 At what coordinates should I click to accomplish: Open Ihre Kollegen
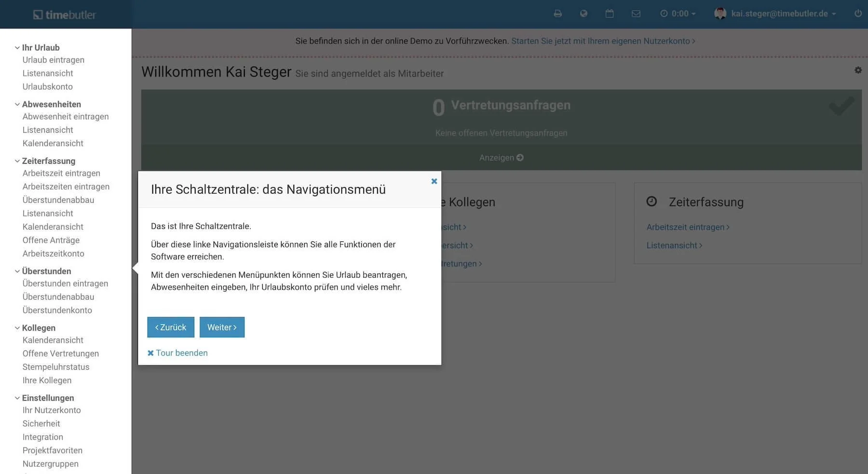[x=47, y=380]
